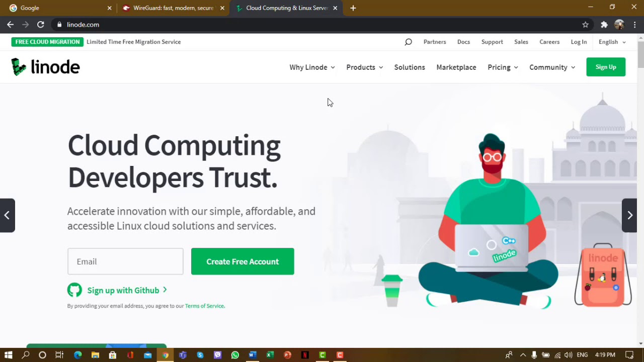Close the Cloud Computing & Linux Server tab
The width and height of the screenshot is (644, 362).
tap(335, 8)
